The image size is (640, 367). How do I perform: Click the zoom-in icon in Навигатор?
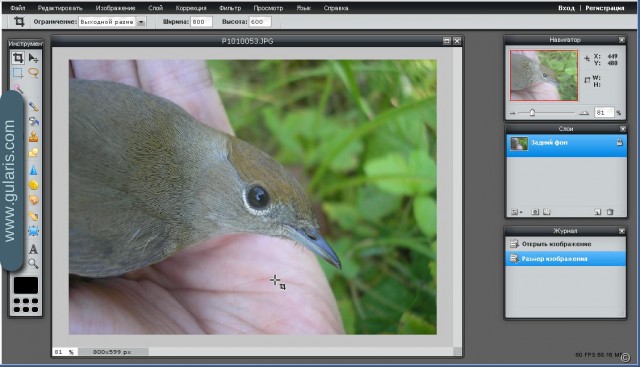point(584,113)
